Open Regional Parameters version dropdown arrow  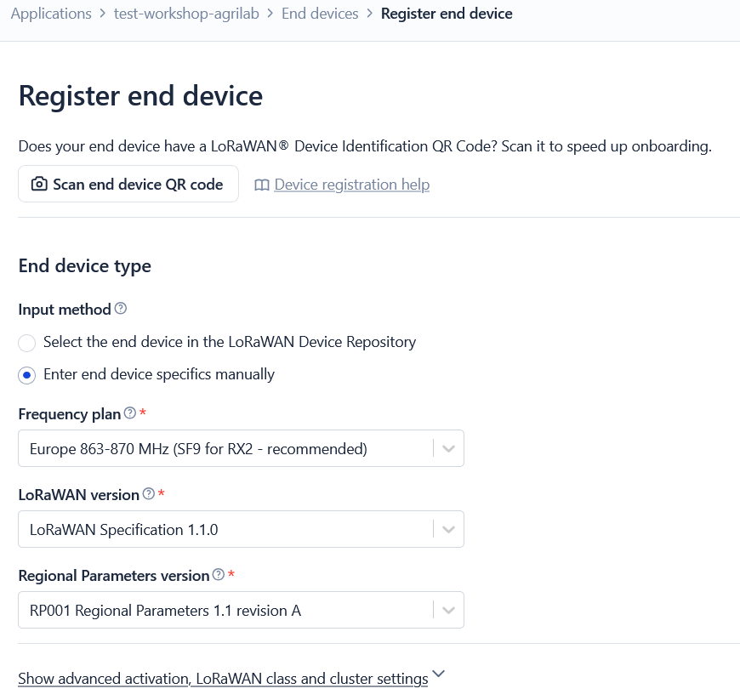(x=449, y=610)
